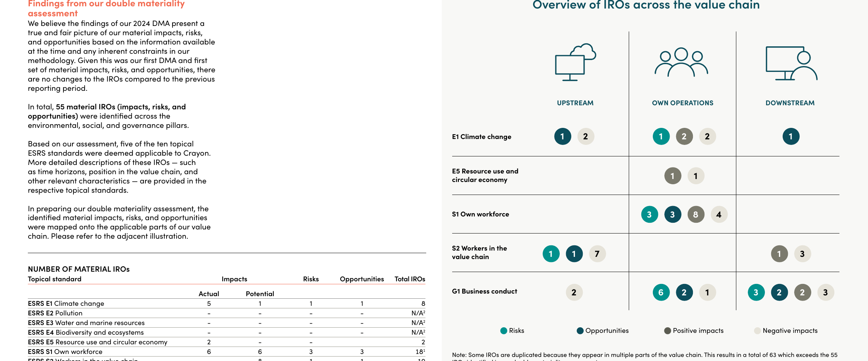The height and width of the screenshot is (361, 868).
Task: Select the Risks teal legend dot
Action: 504,331
